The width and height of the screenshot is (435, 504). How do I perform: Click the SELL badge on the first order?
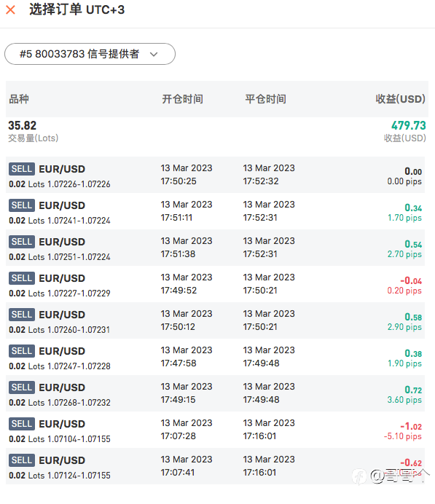(22, 169)
